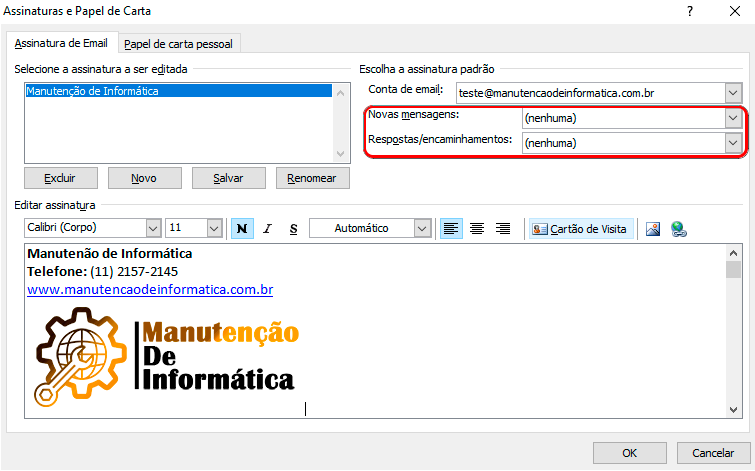Insert hyperlink icon in signature toolbar

[679, 229]
